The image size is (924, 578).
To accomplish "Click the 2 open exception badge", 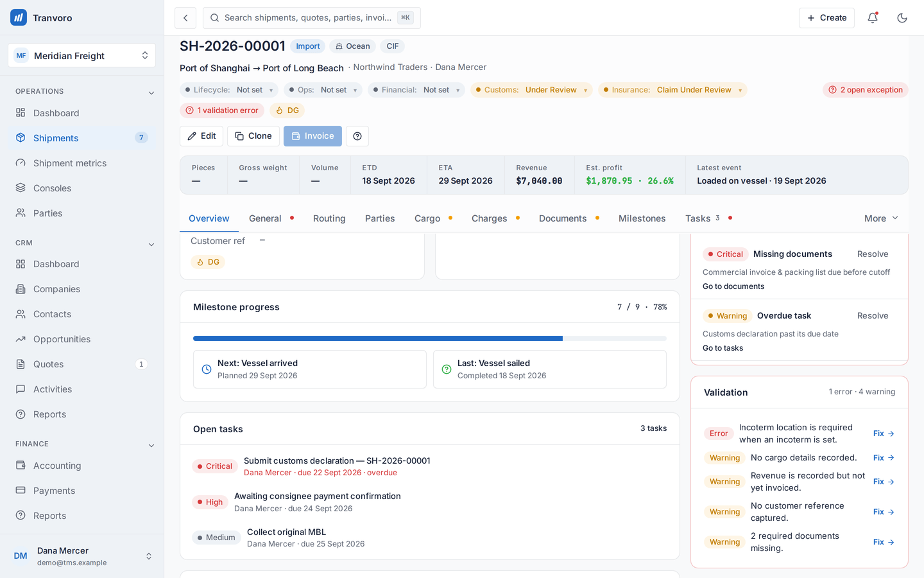I will tap(866, 90).
